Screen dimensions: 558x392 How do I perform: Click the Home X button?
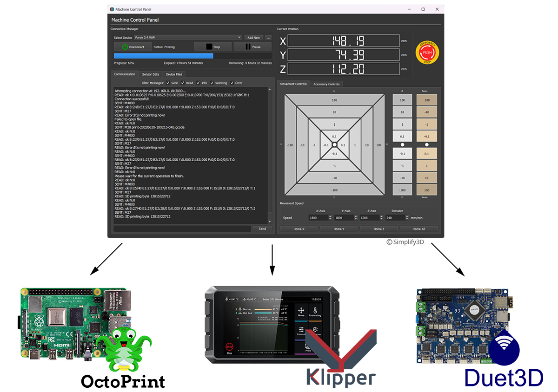(299, 229)
